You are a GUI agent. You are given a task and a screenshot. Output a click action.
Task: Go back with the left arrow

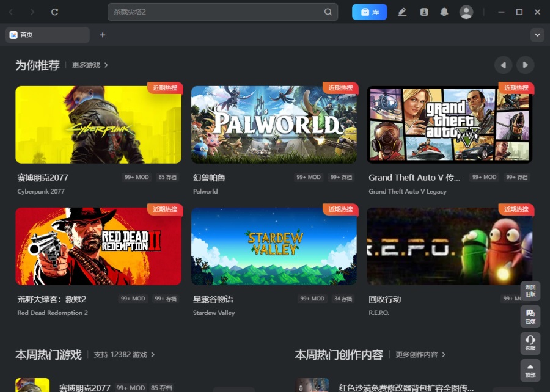click(11, 12)
